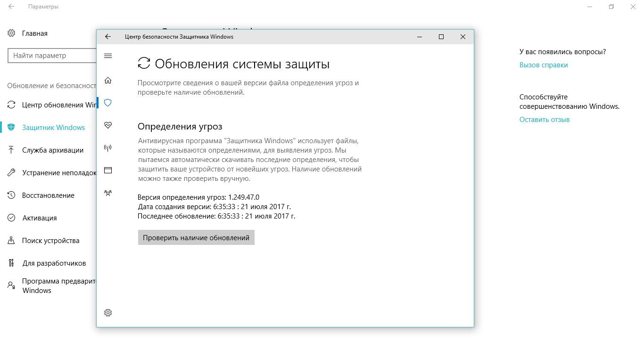Click the Защитник Windows shield icon
Image resolution: width=644 pixels, height=341 pixels.
point(11,127)
